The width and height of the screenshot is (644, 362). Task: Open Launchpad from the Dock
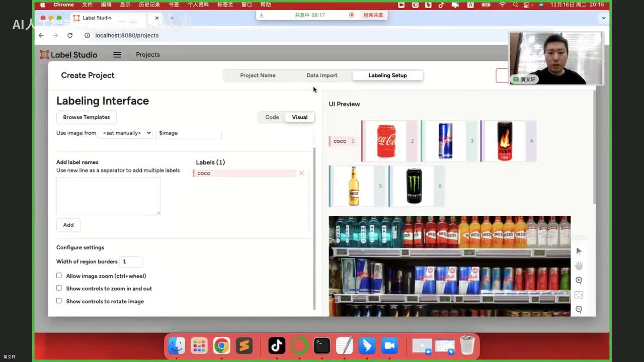(199, 345)
